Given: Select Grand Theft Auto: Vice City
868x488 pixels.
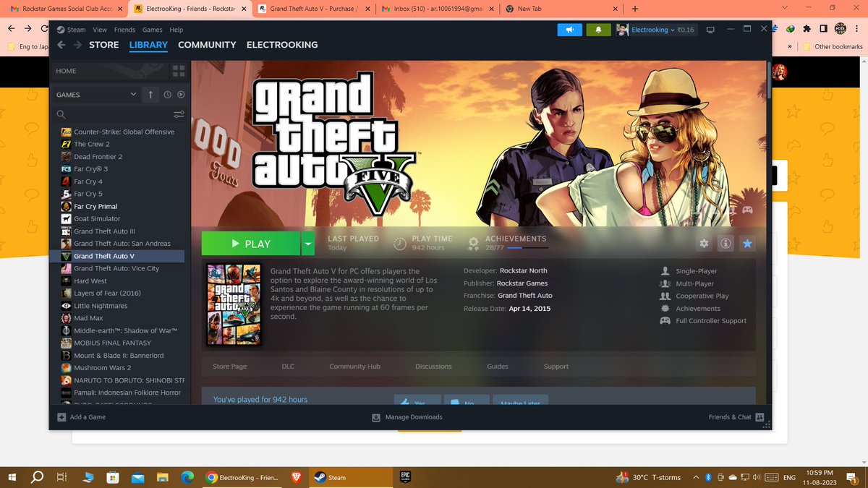Looking at the screenshot, I should [x=117, y=268].
